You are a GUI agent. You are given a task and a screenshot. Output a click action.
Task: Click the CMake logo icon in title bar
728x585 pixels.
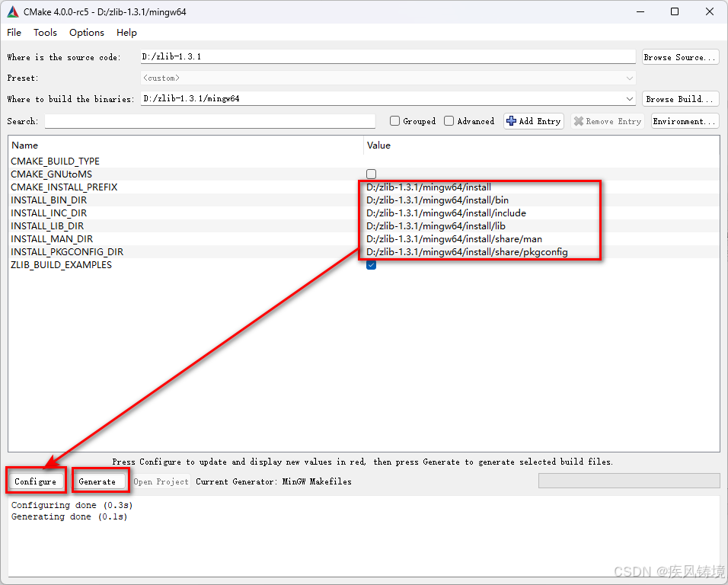(12, 11)
